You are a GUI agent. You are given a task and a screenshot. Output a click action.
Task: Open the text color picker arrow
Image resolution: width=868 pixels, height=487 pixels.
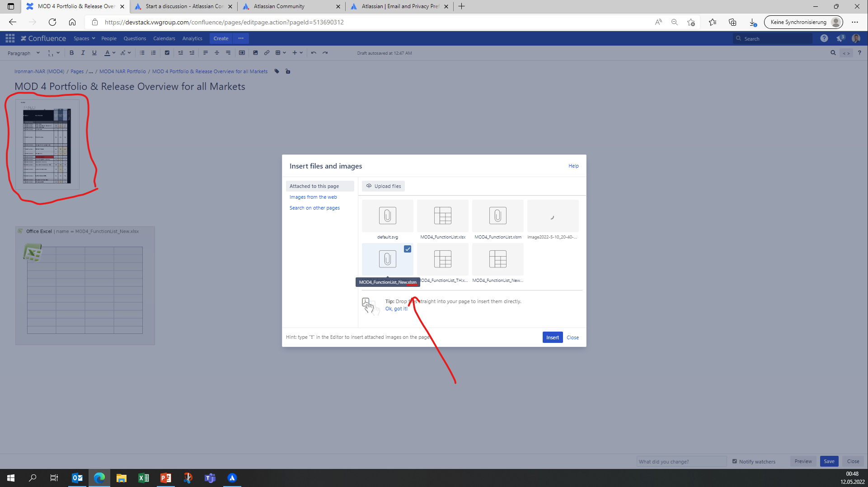click(x=114, y=53)
